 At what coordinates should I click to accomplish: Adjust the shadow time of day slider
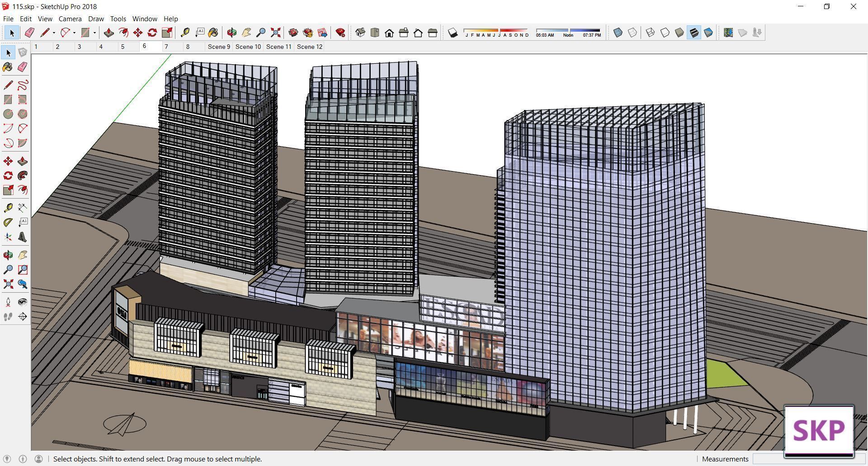(568, 33)
